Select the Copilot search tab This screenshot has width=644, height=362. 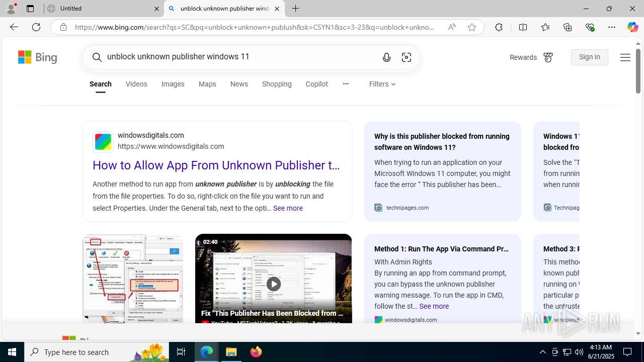coord(316,84)
